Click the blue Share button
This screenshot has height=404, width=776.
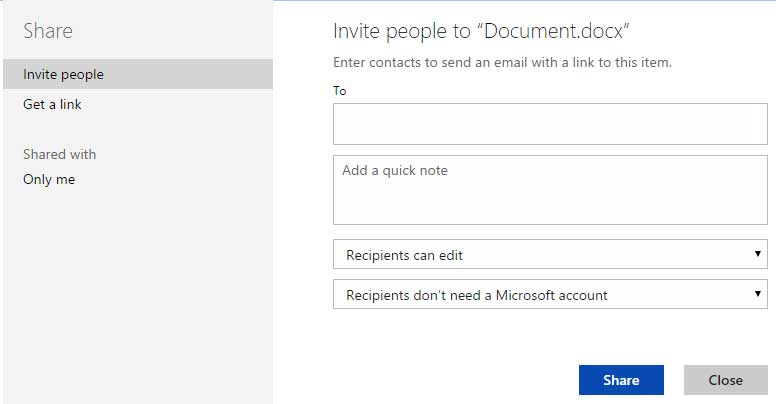tap(621, 380)
